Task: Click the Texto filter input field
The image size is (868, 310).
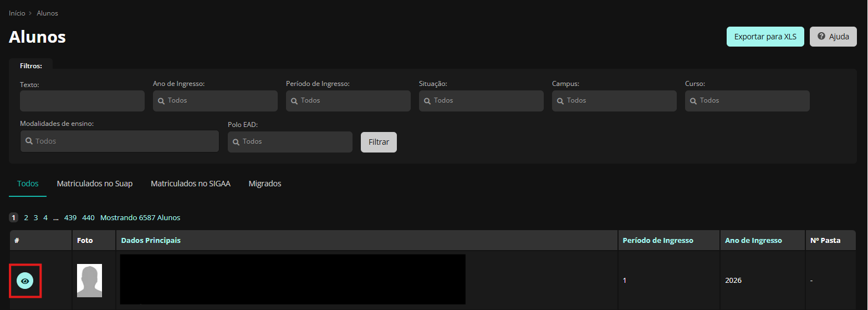Action: [82, 101]
